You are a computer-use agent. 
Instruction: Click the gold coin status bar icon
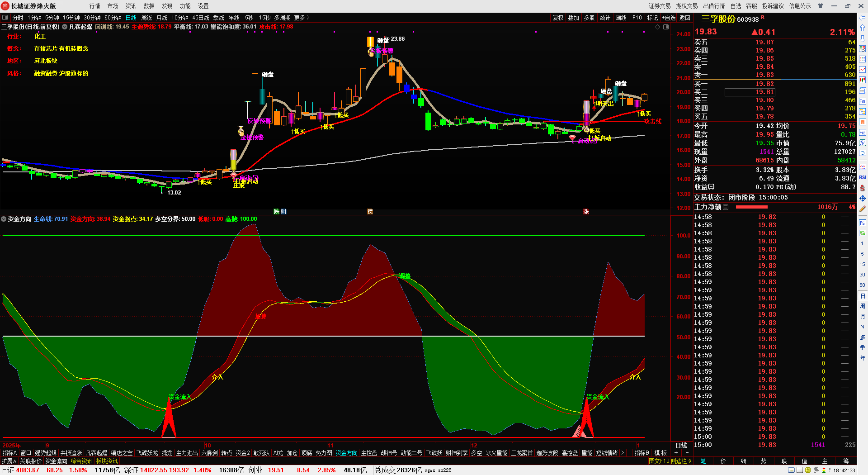[808, 470]
